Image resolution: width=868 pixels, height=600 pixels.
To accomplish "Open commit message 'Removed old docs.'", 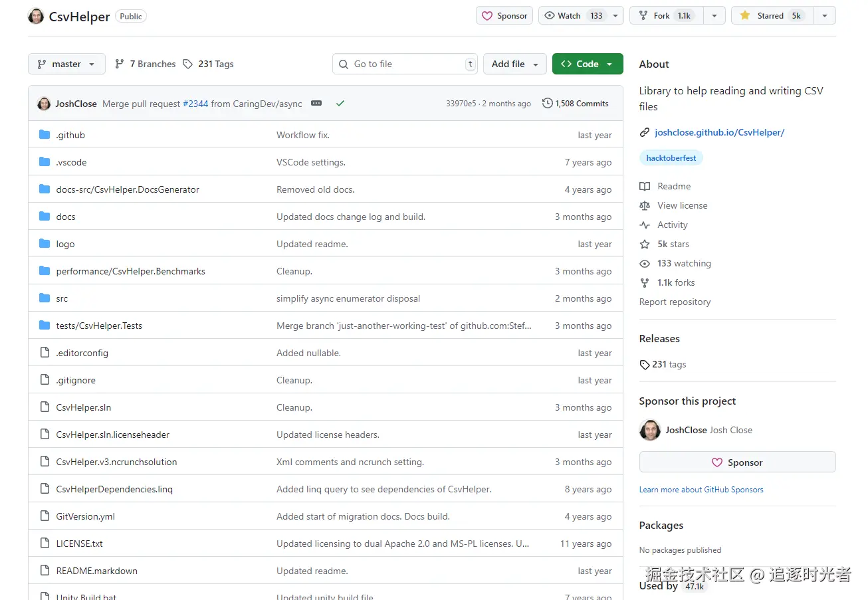I will coord(316,189).
